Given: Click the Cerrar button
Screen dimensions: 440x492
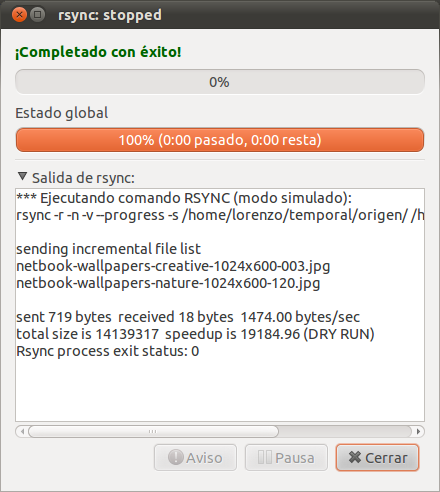Looking at the screenshot, I should coord(377,457).
